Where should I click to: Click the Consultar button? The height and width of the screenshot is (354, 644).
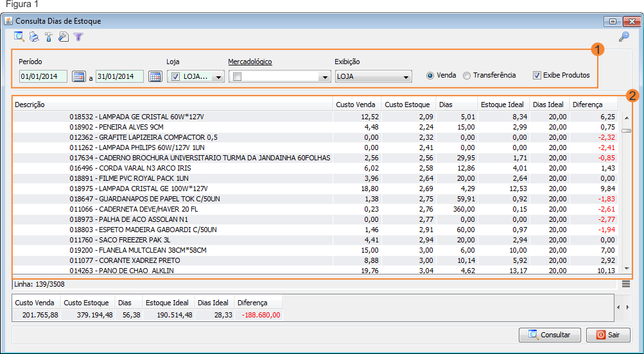click(550, 335)
